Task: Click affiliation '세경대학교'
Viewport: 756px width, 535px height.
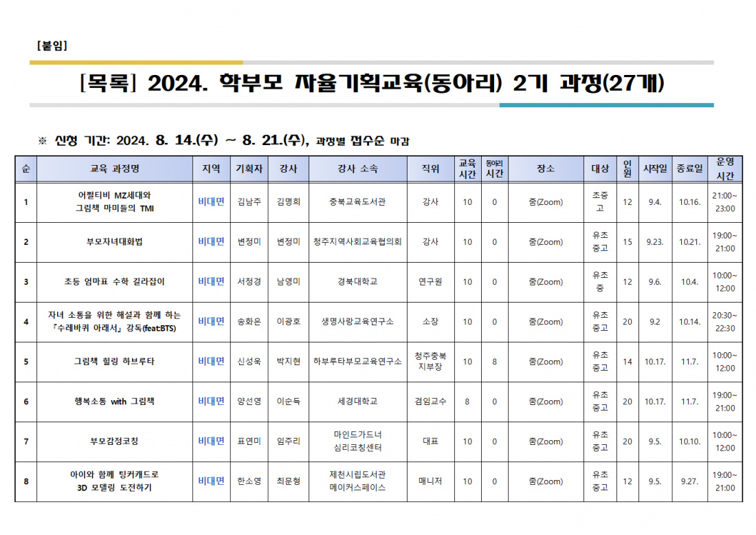Action: pos(358,402)
